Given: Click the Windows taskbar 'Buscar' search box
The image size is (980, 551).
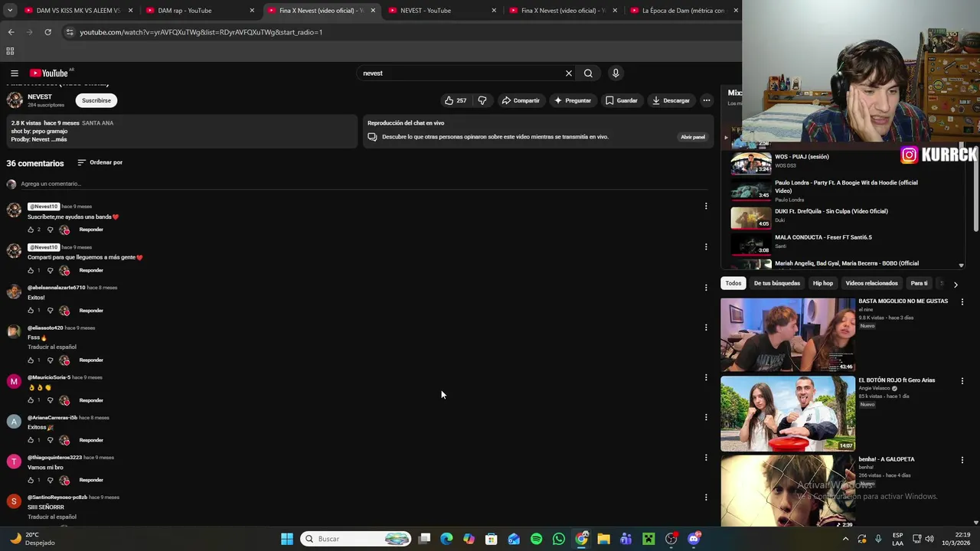Looking at the screenshot, I should (x=355, y=539).
